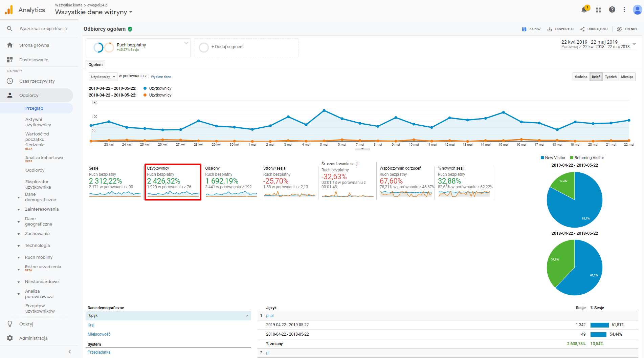Click the Dodaj segment empty circle

point(204,47)
